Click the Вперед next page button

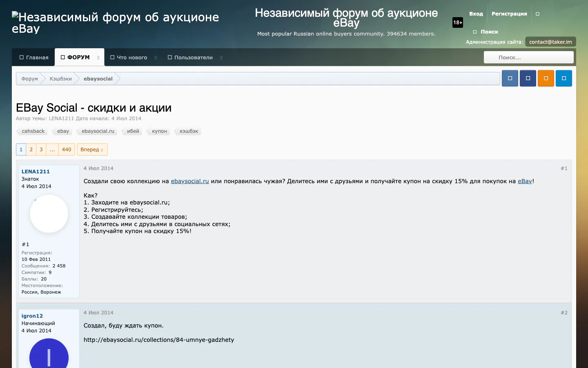click(x=92, y=150)
